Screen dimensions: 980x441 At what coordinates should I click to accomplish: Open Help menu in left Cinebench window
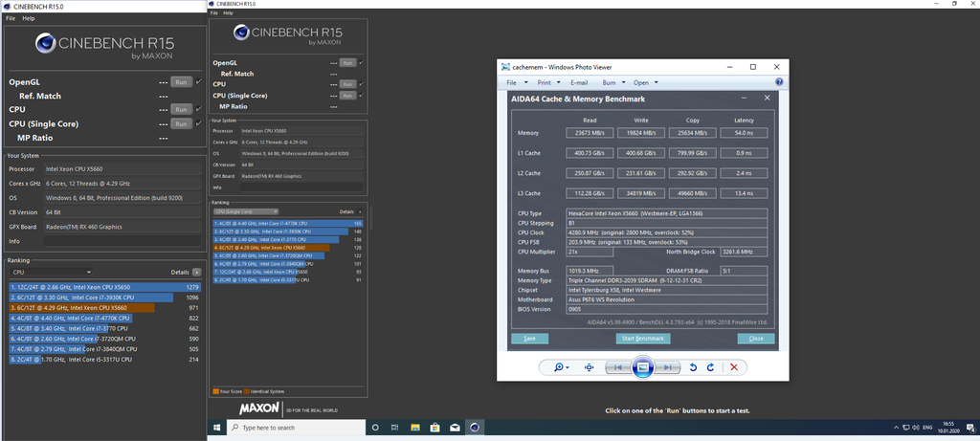pyautogui.click(x=29, y=18)
